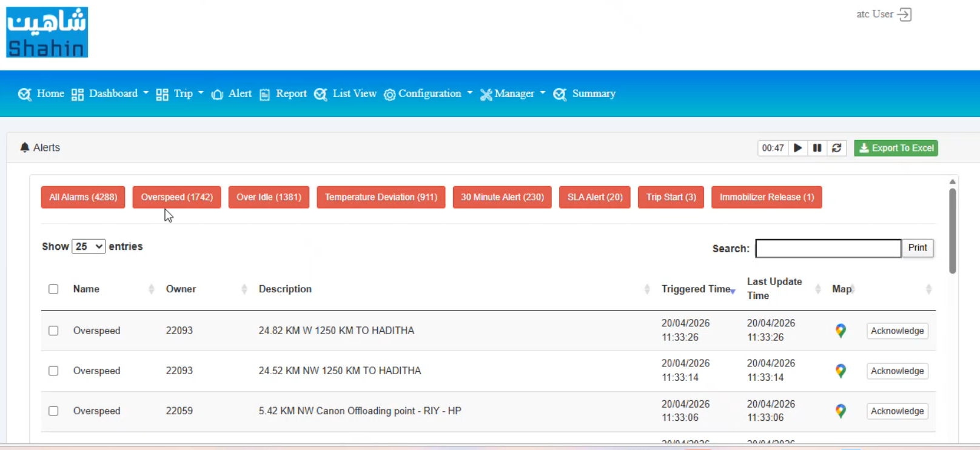Go to the Home page
The image size is (980, 450).
click(50, 93)
